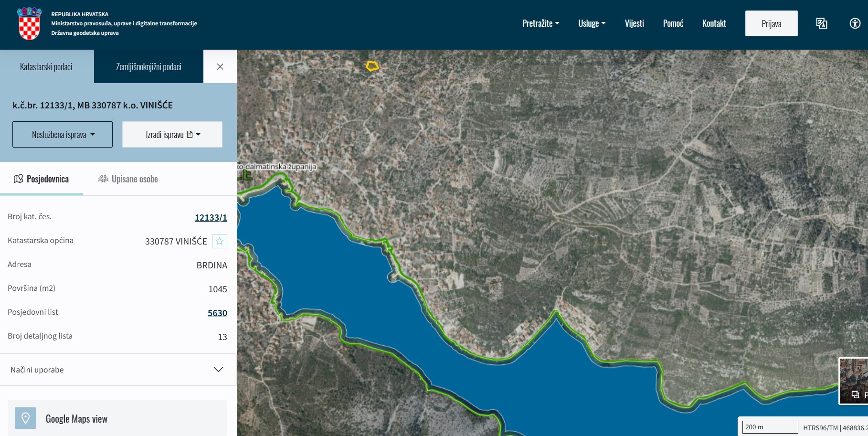Expand the Pretražite menu
This screenshot has height=436, width=868.
[540, 23]
